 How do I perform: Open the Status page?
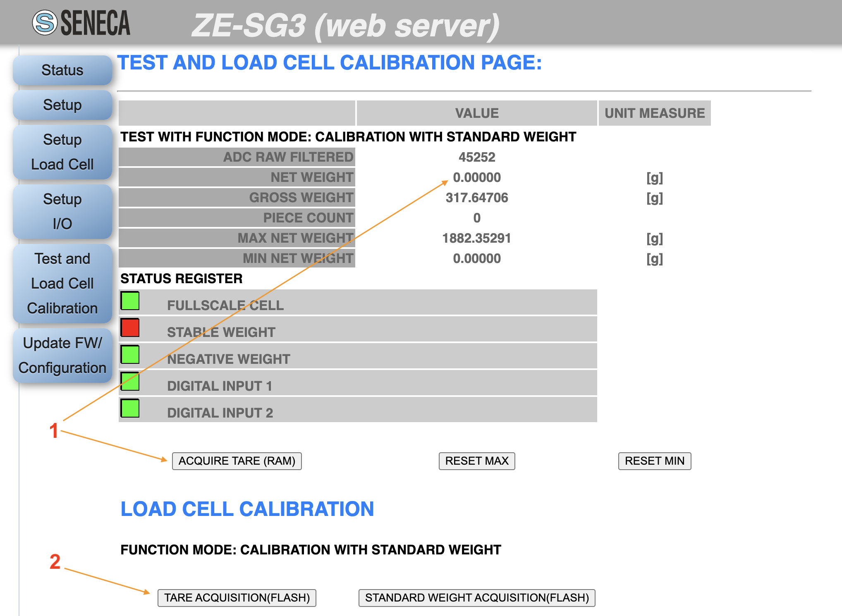(x=62, y=70)
